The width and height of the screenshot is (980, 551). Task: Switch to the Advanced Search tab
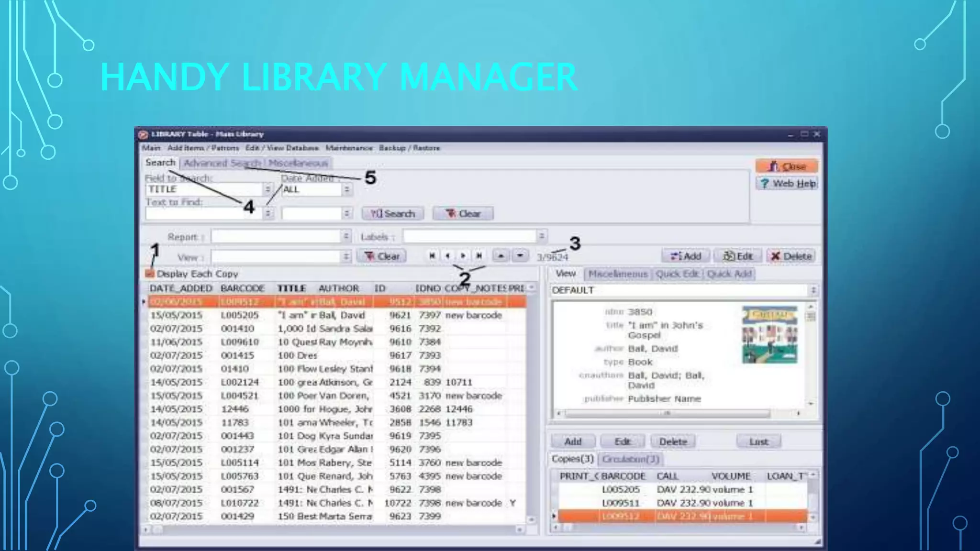(x=222, y=163)
